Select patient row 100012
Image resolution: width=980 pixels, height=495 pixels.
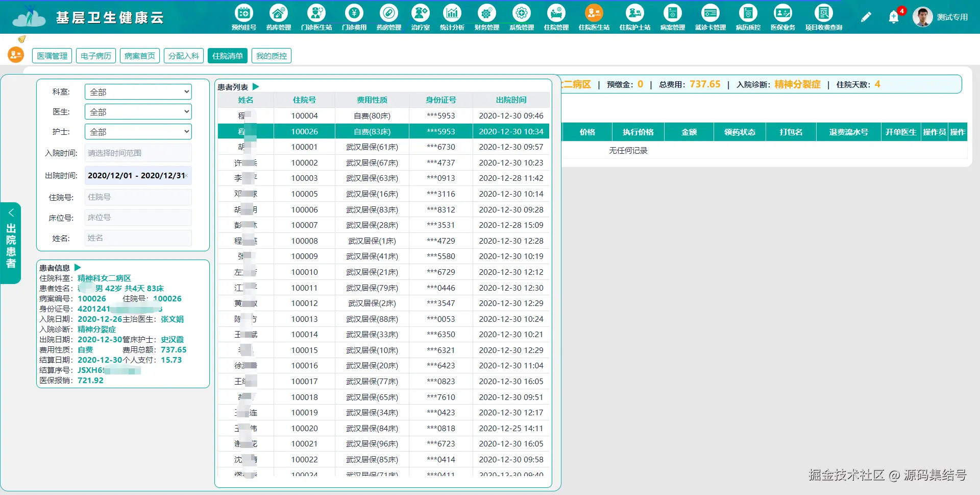[383, 303]
